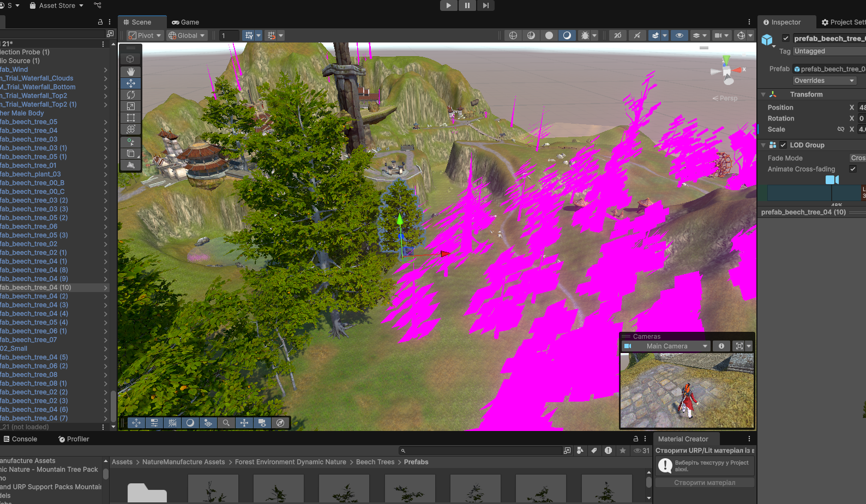Click the Створити матеріал button
This screenshot has height=504, width=866.
click(x=704, y=483)
